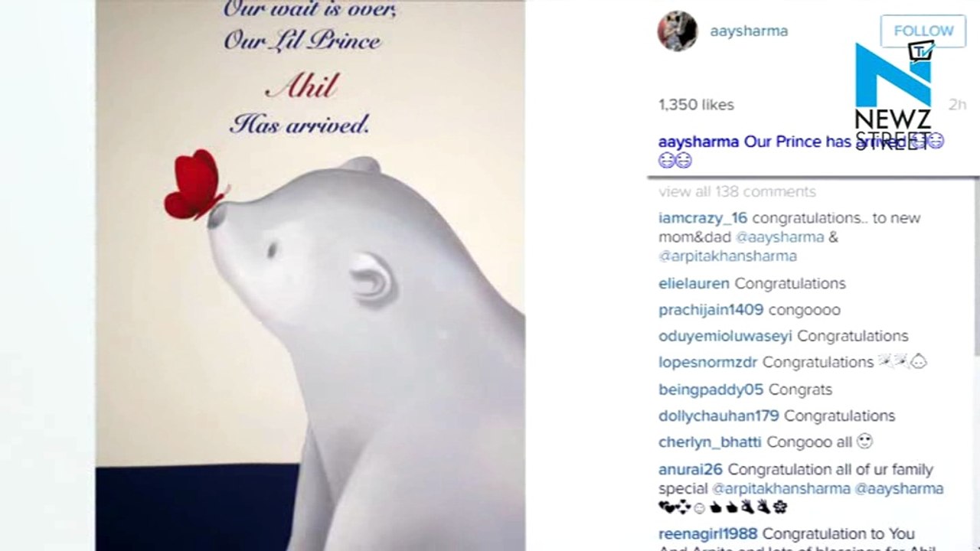The height and width of the screenshot is (551, 980).
Task: Open the 1,350 likes list
Action: (696, 105)
